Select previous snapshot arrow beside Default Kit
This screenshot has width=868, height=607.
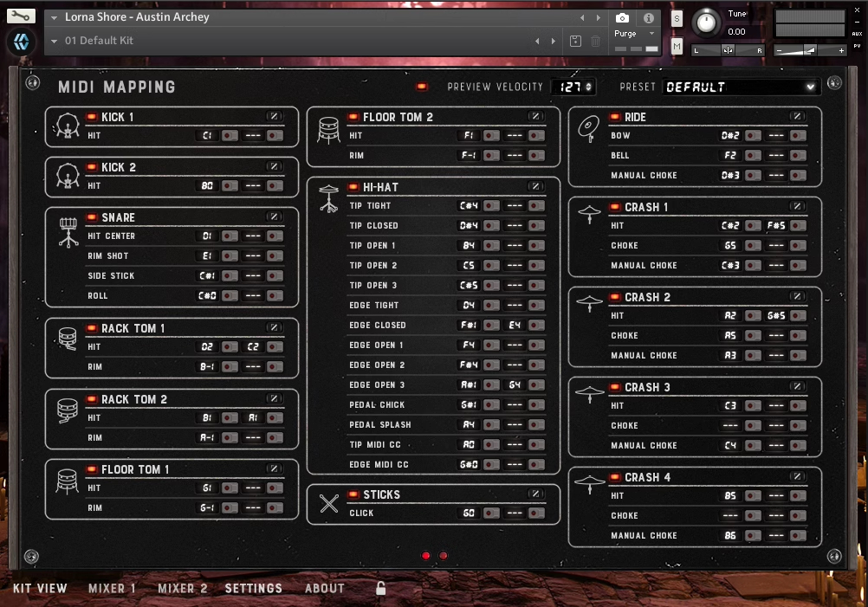click(x=537, y=41)
